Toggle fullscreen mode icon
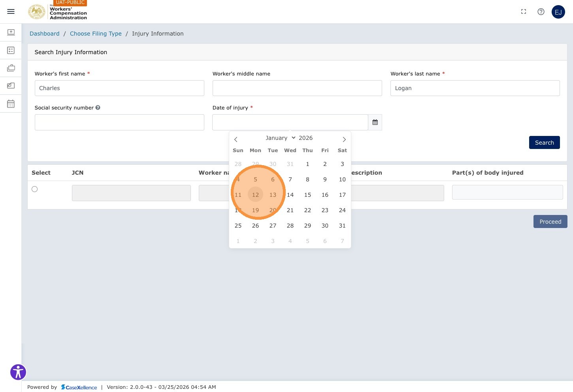This screenshot has height=392, width=573. pos(524,12)
